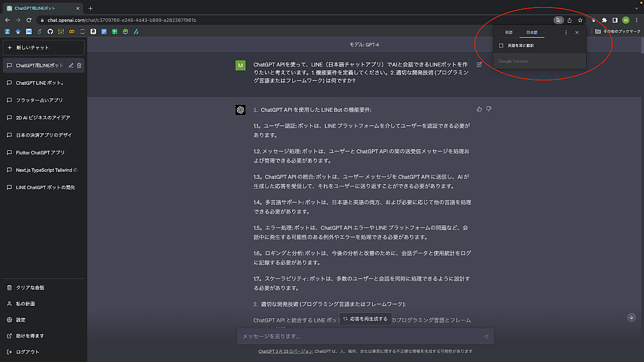644x362 pixels.
Task: Go back to the previous page
Action: pyautogui.click(x=8, y=20)
